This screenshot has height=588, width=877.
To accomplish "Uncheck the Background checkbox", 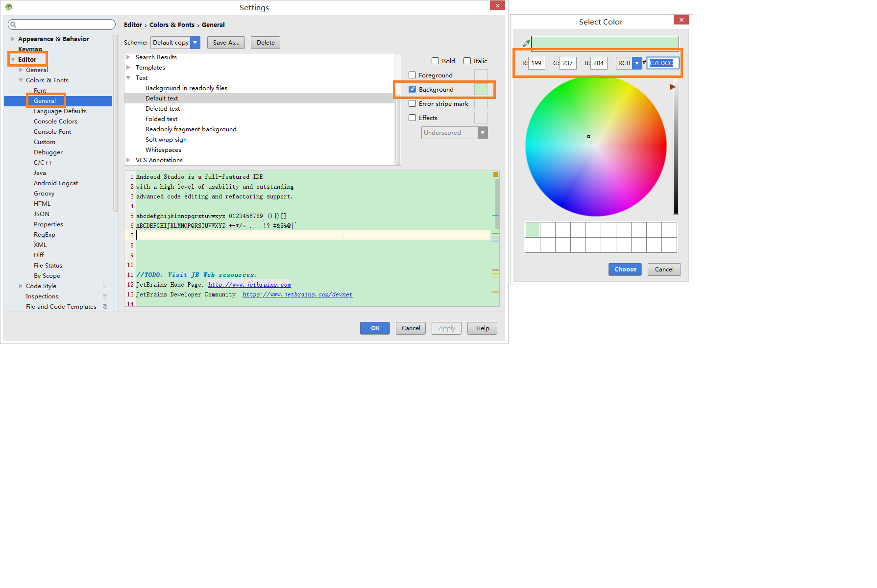I will 413,90.
